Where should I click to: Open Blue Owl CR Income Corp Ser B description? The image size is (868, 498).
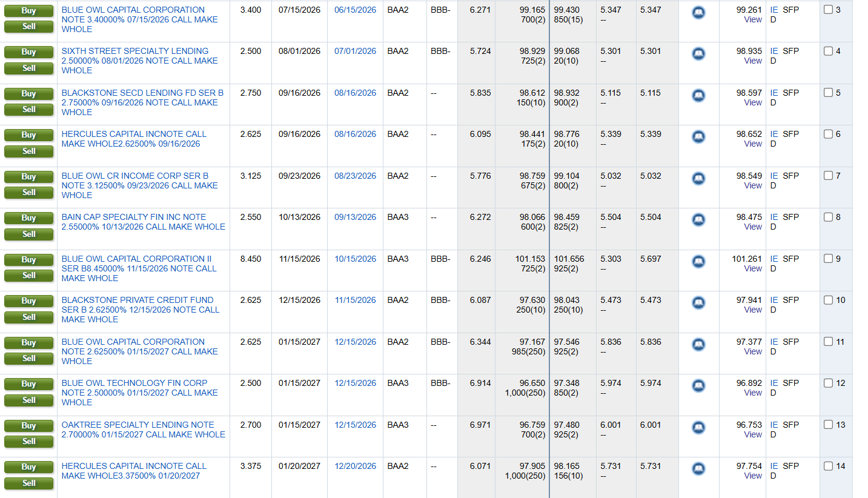click(x=140, y=185)
